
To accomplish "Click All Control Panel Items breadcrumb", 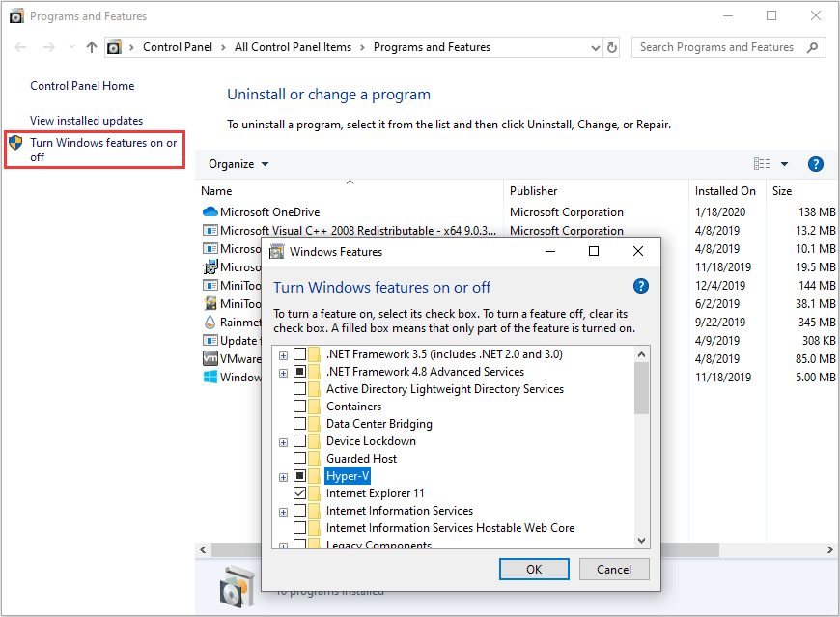I will 294,47.
